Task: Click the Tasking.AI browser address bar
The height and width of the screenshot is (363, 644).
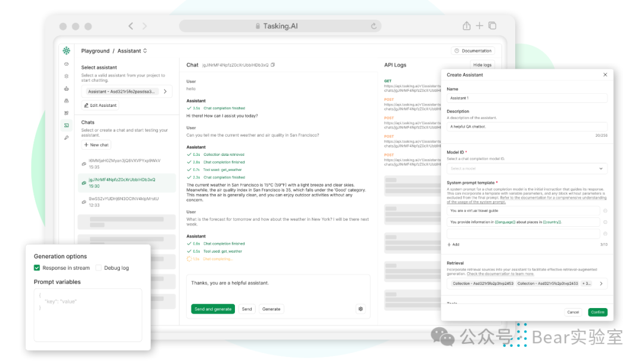Action: tap(280, 26)
